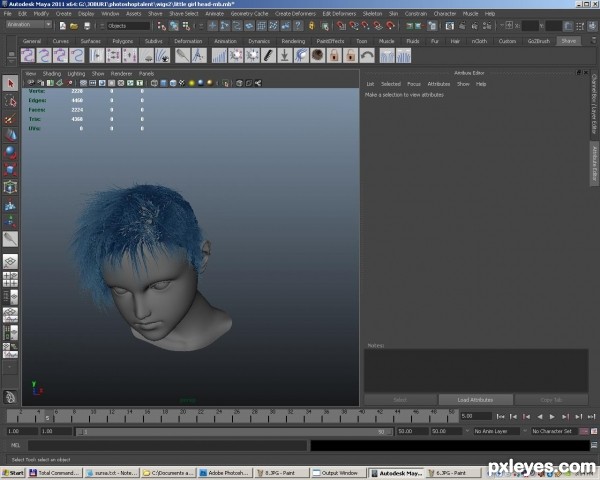The image size is (600, 480).
Task: Click the hair ball preset shelf icon
Action: point(318,56)
